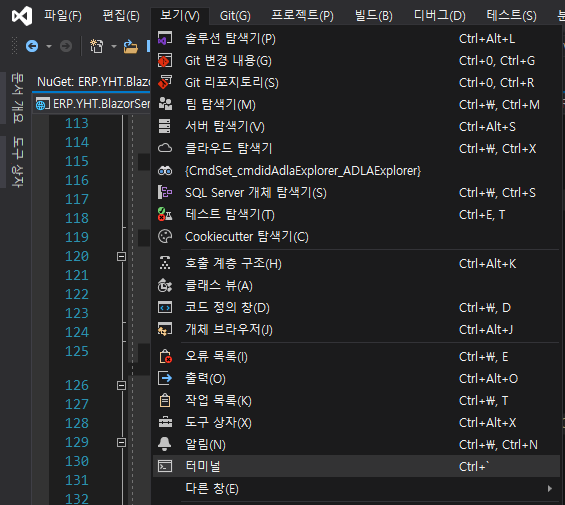Show 클래스 뷰(A) window
Screen dimensions: 565x505
357,285
